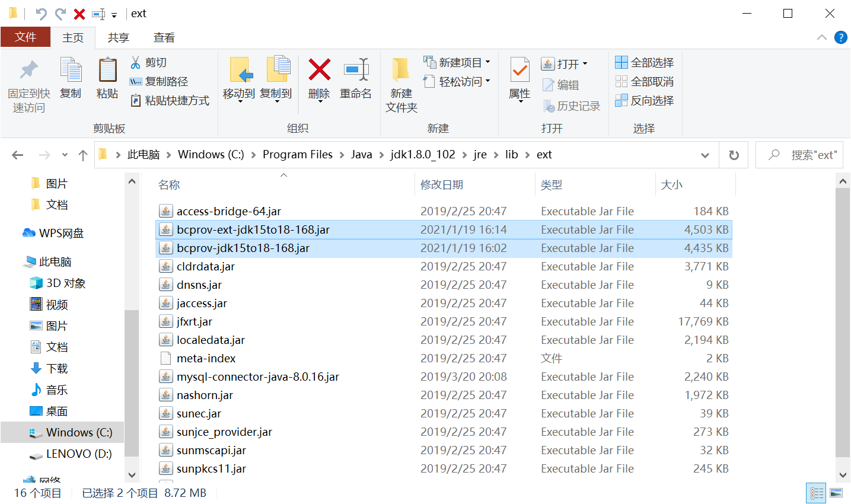Screen dimensions: 851x504
Task: Switch to the Share (共享) tab
Action: point(118,37)
